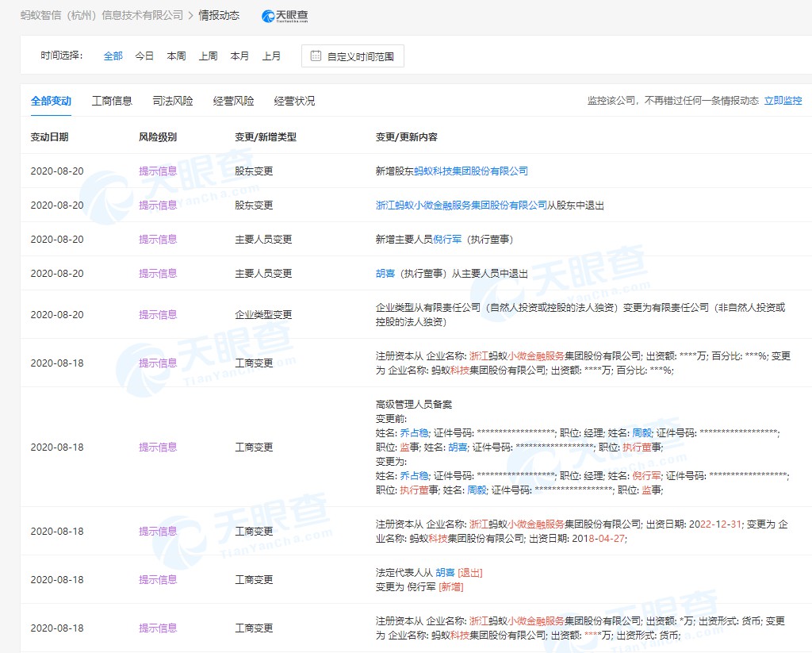812x653 pixels.
Task: Click the 变更/新增类型 column header
Action: [266, 137]
